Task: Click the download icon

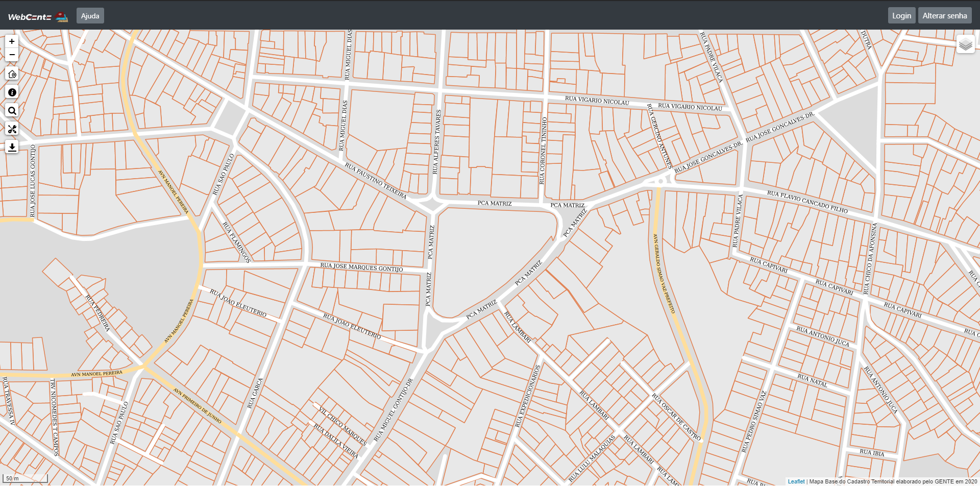Action: [x=12, y=148]
